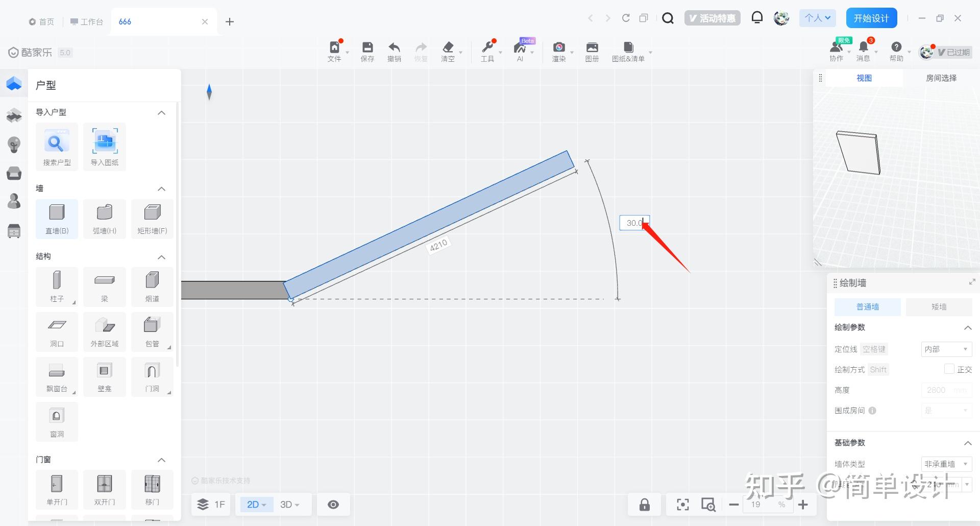Toggle the 正交 orthogonal drawing checkbox
Viewport: 980px width, 526px height.
[949, 369]
